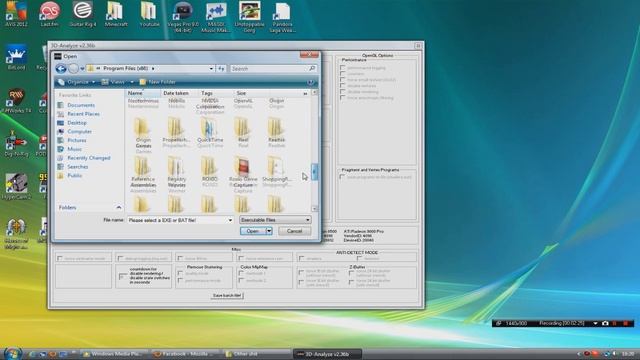
Task: Open the Organize menu dropdown
Action: [77, 82]
